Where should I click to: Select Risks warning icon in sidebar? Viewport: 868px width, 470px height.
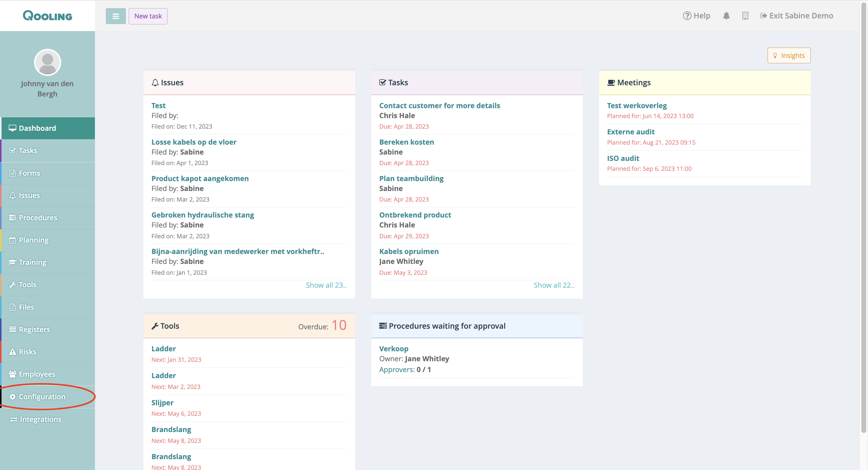(12, 351)
